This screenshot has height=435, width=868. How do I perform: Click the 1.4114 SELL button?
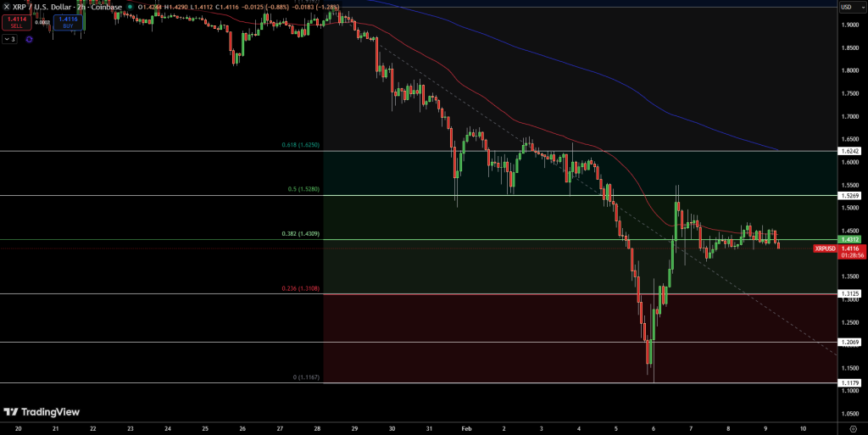pyautogui.click(x=17, y=22)
